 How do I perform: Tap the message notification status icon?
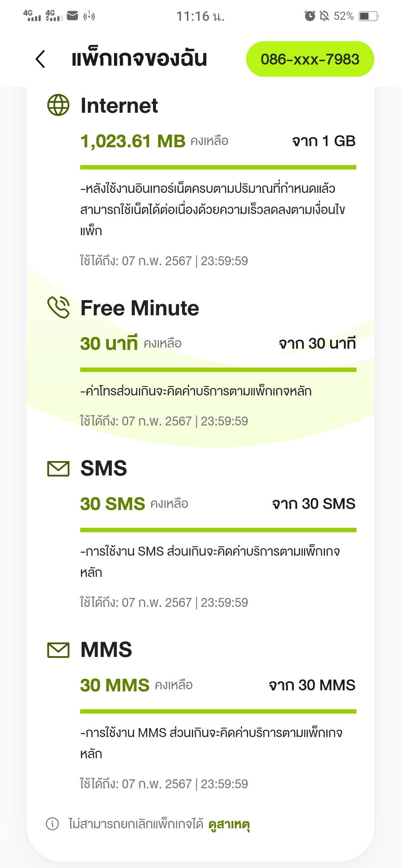pos(72,16)
